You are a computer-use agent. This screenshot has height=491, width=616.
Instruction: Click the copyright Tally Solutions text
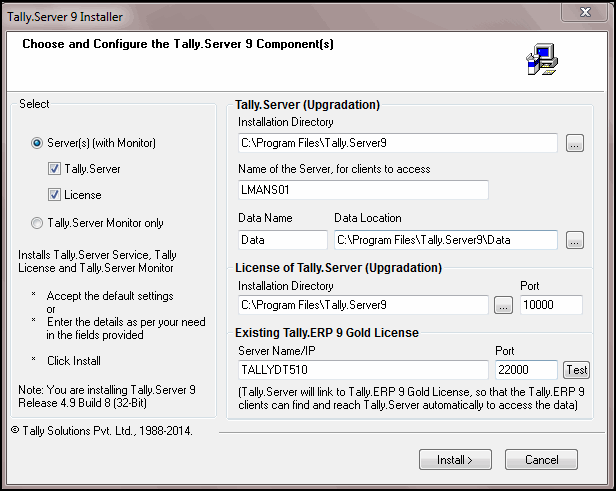[x=102, y=431]
